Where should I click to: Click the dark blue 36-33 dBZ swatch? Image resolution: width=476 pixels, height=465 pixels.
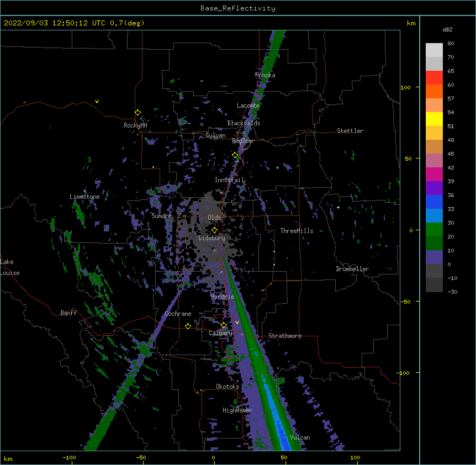coord(434,202)
